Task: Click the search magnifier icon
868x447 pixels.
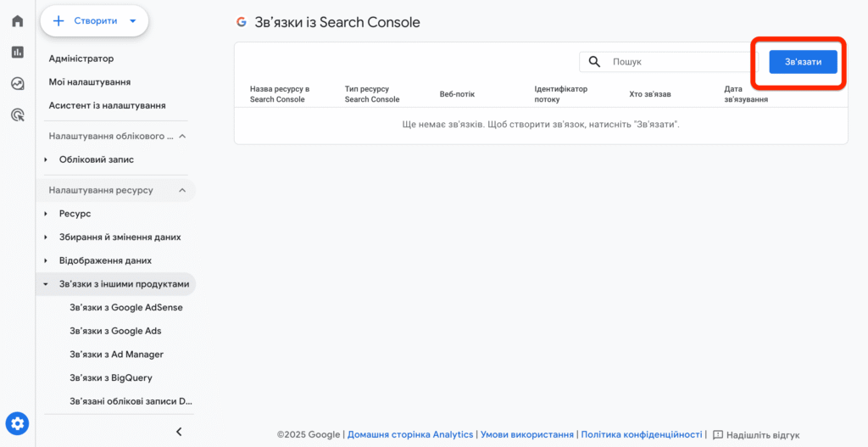Action: tap(594, 61)
